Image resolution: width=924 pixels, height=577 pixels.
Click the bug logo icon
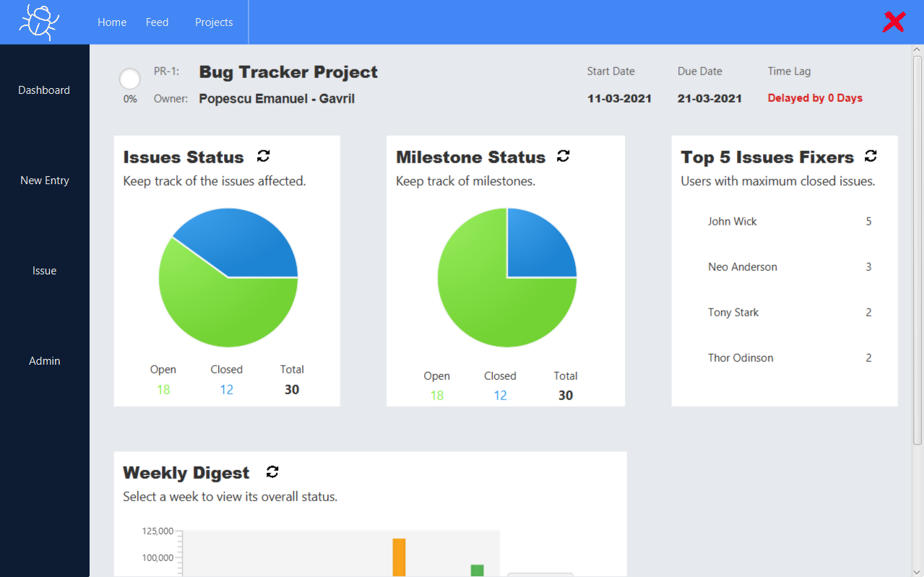coord(39,22)
